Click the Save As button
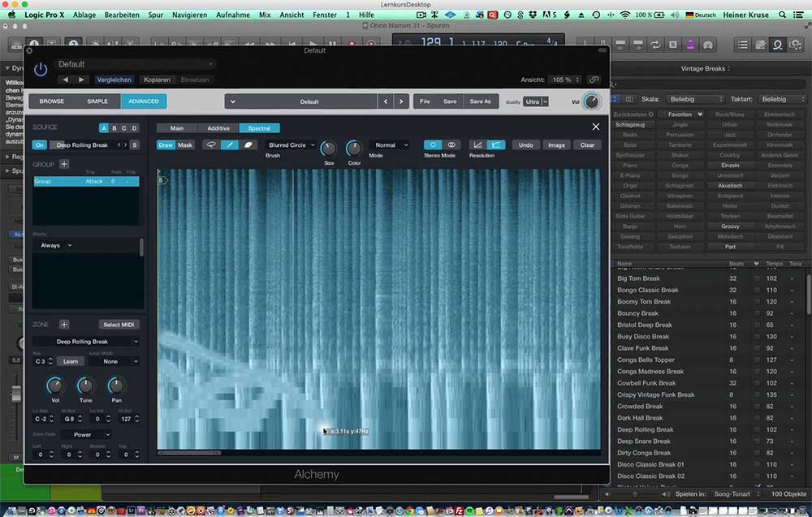Screen dimensions: 812x517 coord(480,101)
